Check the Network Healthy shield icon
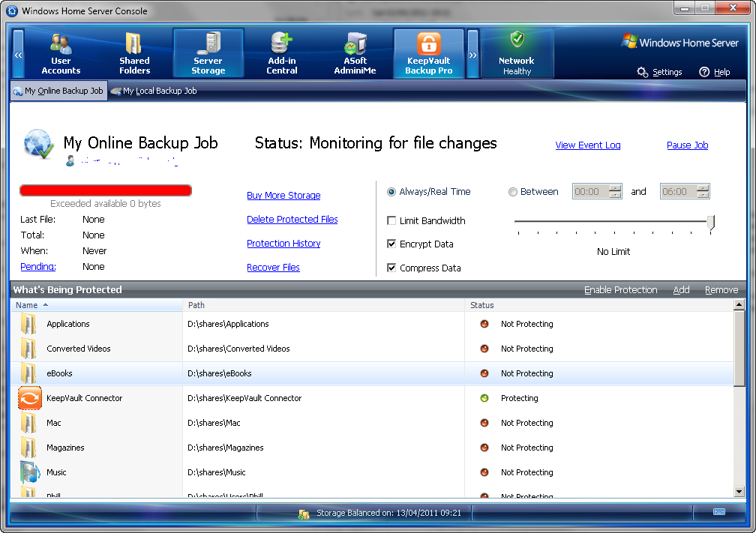Screen dimensions: 756x533 tap(517, 39)
